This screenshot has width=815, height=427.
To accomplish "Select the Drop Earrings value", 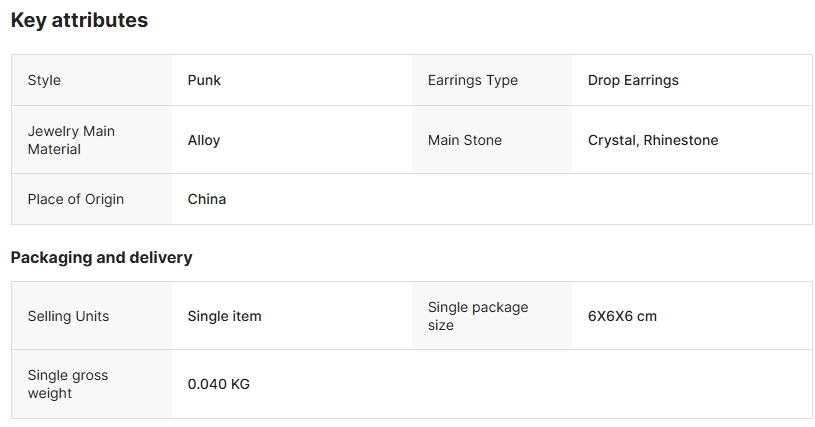I will [633, 80].
